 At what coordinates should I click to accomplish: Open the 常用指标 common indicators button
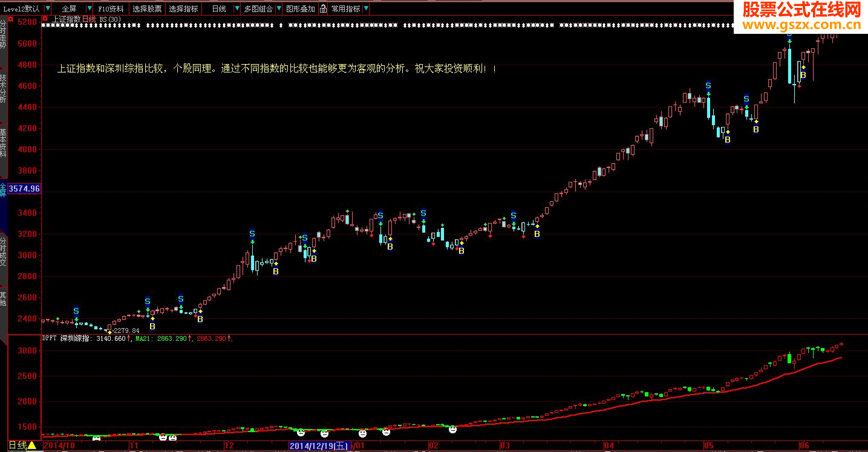[x=345, y=9]
